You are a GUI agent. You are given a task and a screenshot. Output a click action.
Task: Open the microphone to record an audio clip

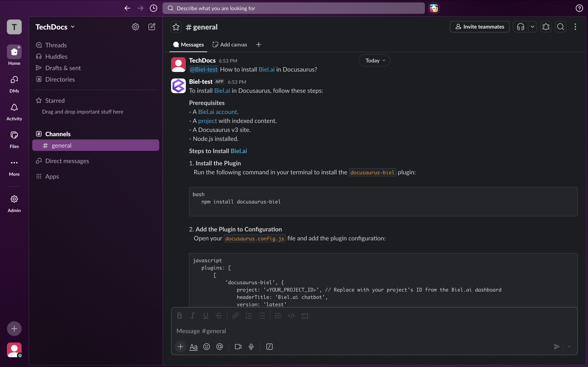pos(251,347)
